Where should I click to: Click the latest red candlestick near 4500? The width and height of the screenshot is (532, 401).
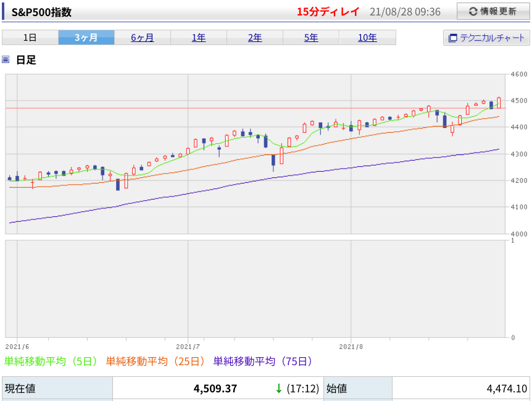[x=499, y=103]
